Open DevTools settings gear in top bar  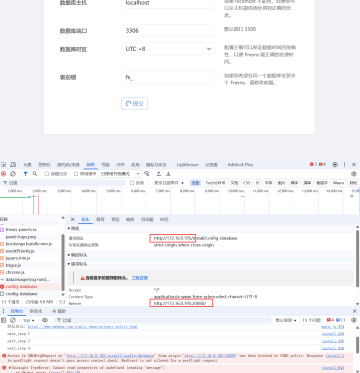[x=335, y=165]
